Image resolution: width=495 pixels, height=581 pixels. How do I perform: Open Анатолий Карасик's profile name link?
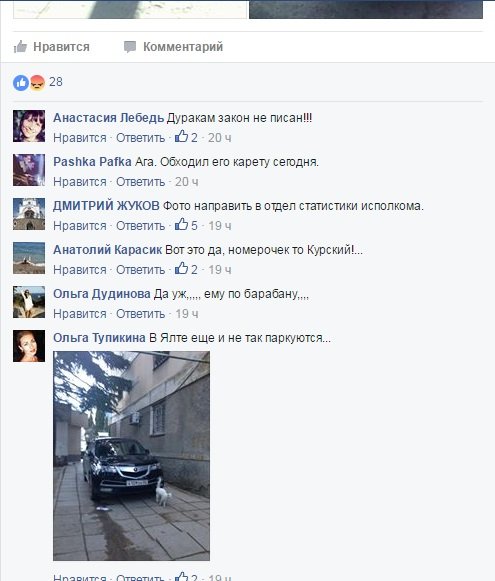pyautogui.click(x=107, y=250)
